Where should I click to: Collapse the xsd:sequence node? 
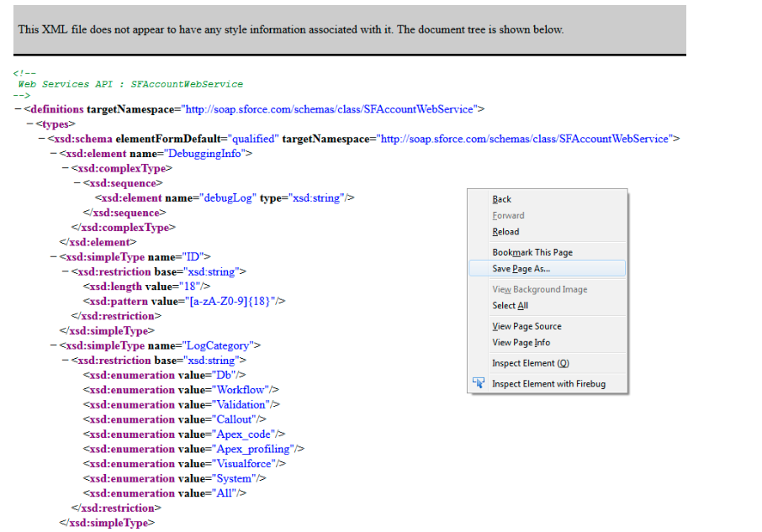77,183
